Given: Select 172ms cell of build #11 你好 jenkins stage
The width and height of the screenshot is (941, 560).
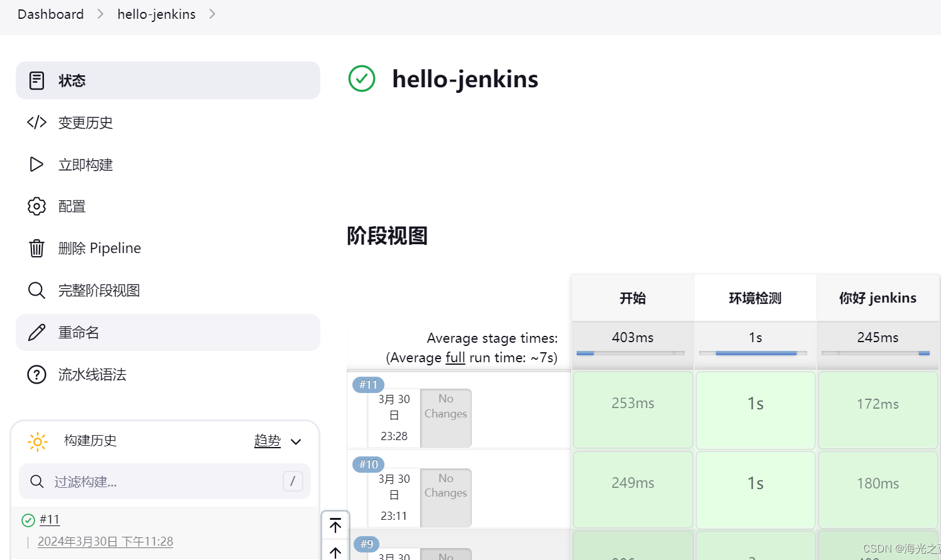Looking at the screenshot, I should [878, 410].
